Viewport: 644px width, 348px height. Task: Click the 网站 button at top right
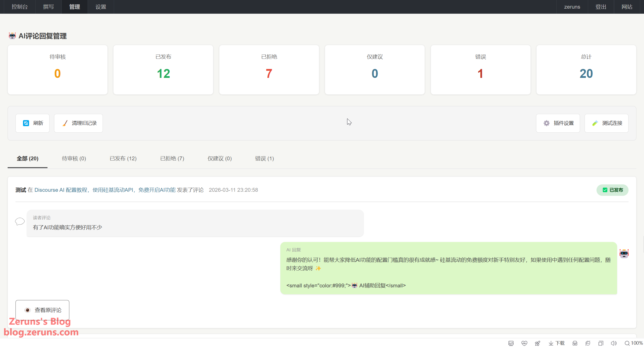(x=627, y=7)
